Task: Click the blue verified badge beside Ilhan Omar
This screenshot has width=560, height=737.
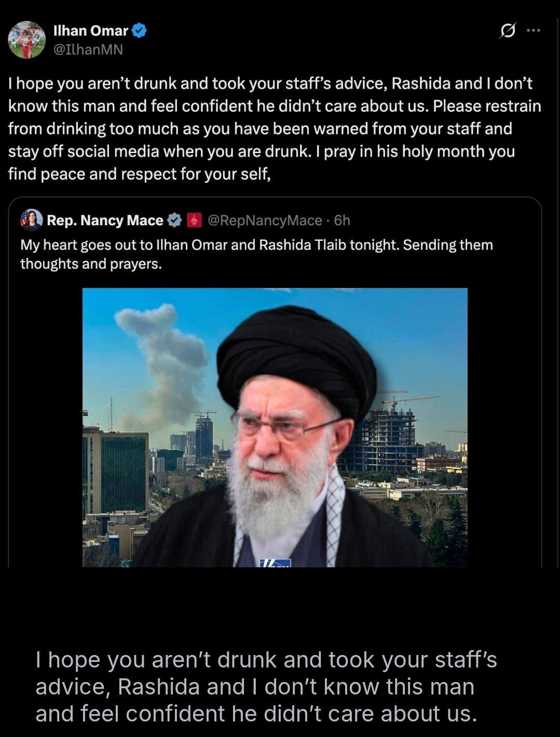Action: [x=139, y=31]
